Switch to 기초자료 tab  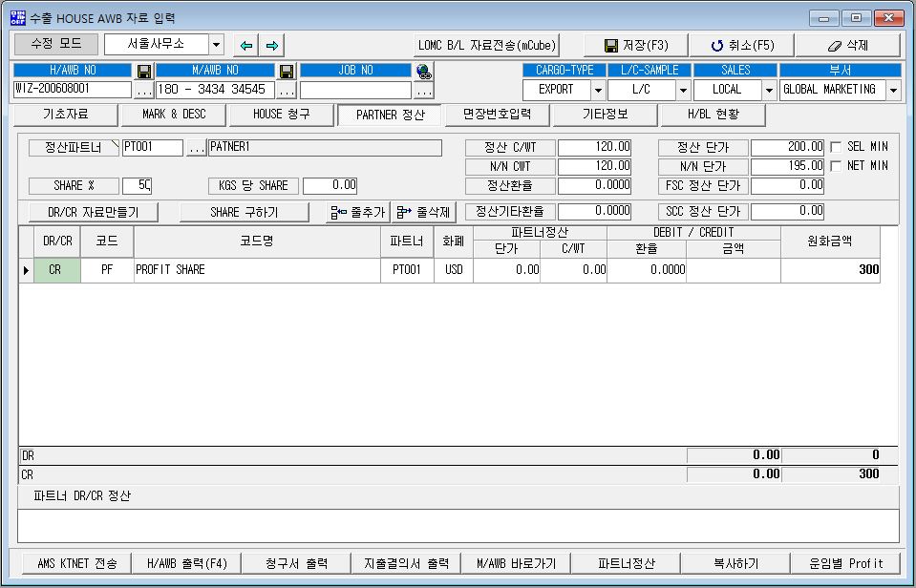[65, 115]
